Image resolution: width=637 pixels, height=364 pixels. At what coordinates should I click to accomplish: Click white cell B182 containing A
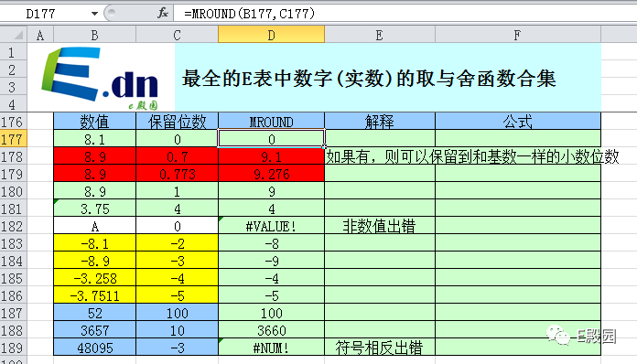click(x=94, y=226)
